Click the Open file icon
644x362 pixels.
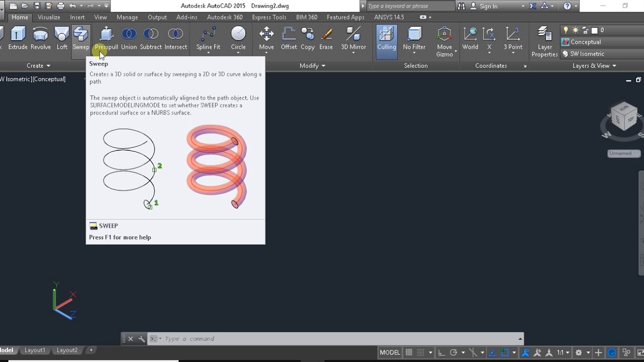(x=25, y=6)
